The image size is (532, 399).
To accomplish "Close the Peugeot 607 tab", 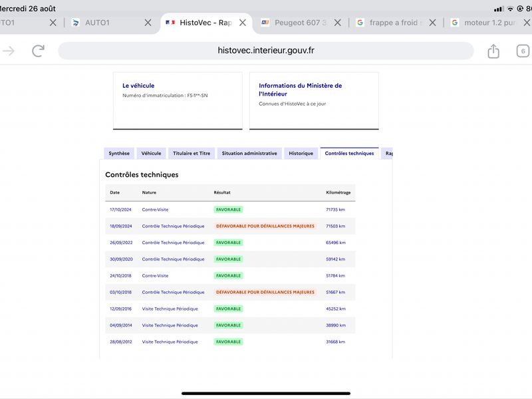I will pyautogui.click(x=338, y=23).
